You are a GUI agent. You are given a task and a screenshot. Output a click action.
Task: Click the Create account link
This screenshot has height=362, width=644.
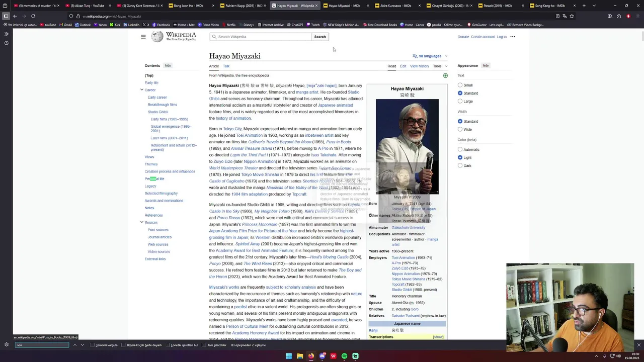pyautogui.click(x=483, y=37)
